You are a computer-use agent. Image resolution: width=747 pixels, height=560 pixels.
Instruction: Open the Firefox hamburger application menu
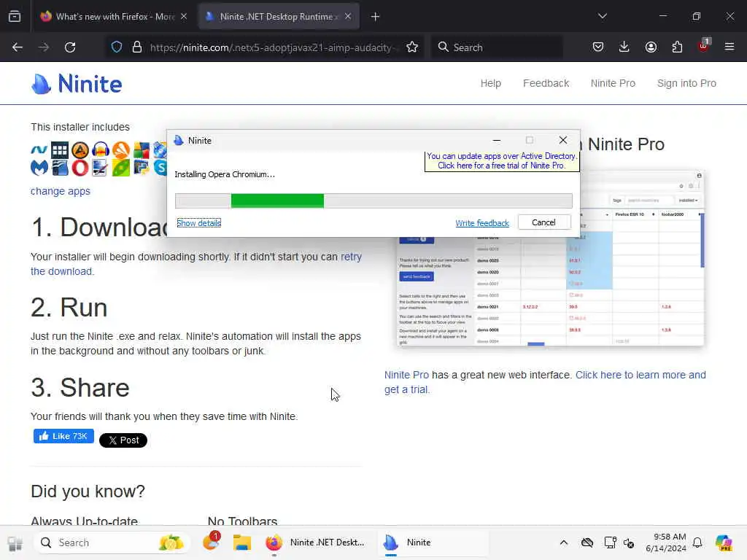point(729,47)
